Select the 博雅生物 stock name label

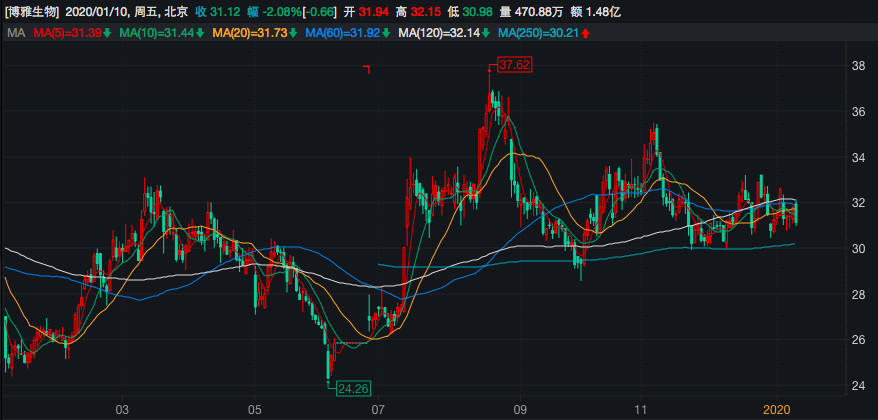point(32,11)
